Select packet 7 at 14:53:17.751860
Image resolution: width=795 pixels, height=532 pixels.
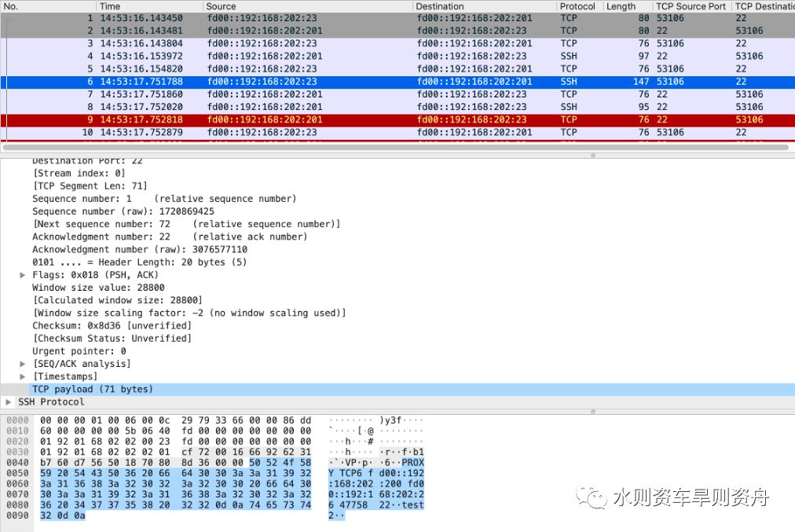(x=397, y=94)
